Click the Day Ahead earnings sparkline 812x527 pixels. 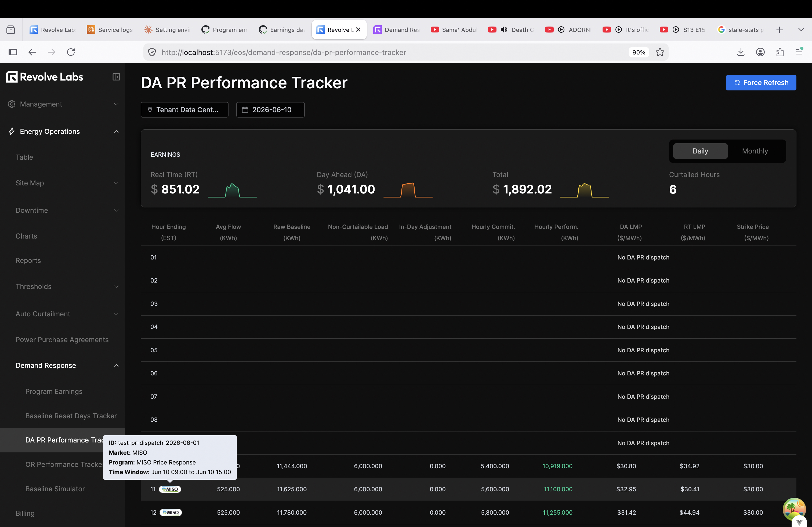[x=408, y=190]
